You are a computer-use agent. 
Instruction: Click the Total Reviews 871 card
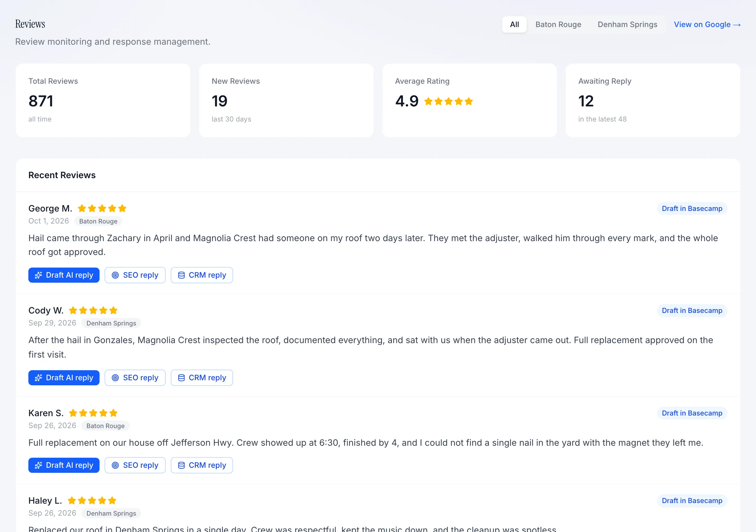(x=103, y=100)
